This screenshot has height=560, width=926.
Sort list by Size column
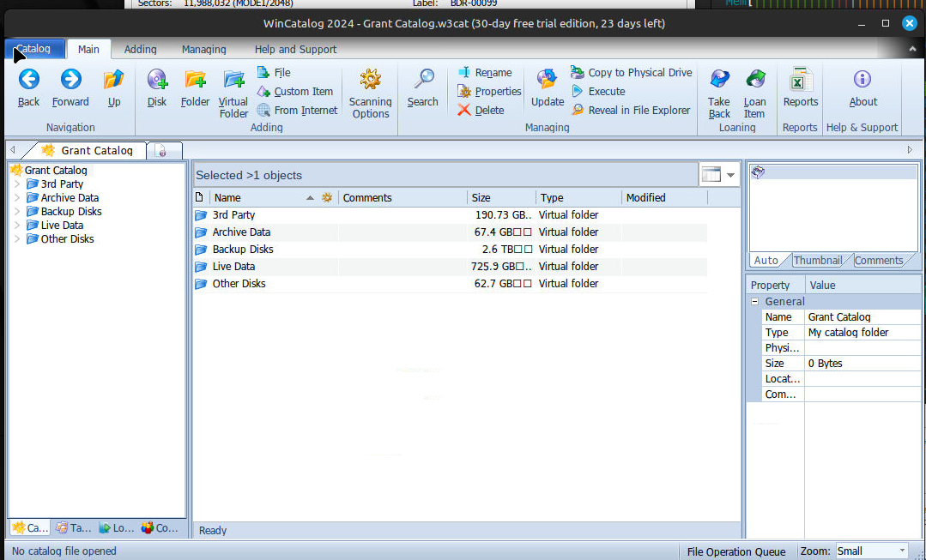click(501, 198)
